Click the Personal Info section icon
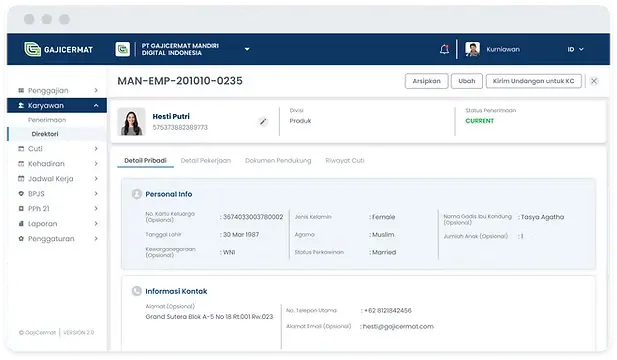 pyautogui.click(x=137, y=194)
